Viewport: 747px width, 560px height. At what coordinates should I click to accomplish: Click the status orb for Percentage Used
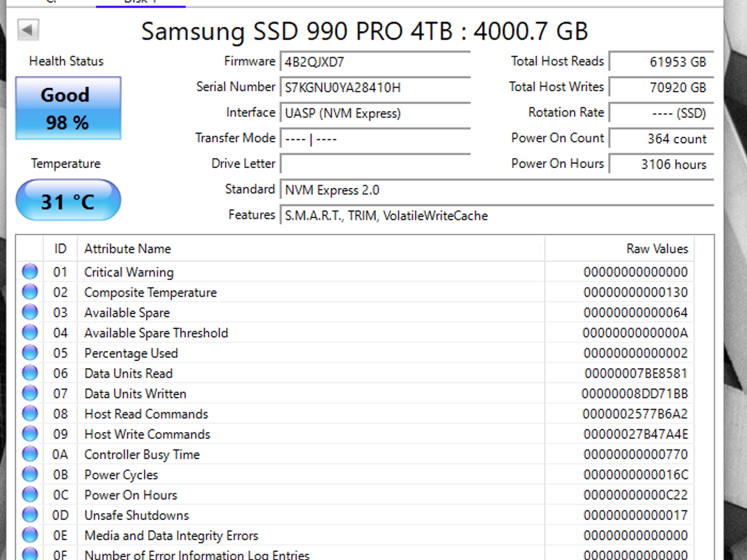[x=30, y=353]
